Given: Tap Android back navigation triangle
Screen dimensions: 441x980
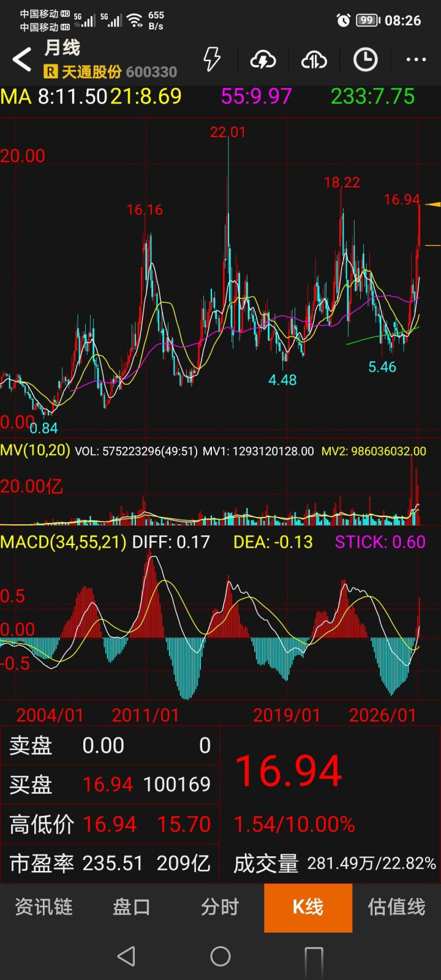Looking at the screenshot, I should pos(126,956).
